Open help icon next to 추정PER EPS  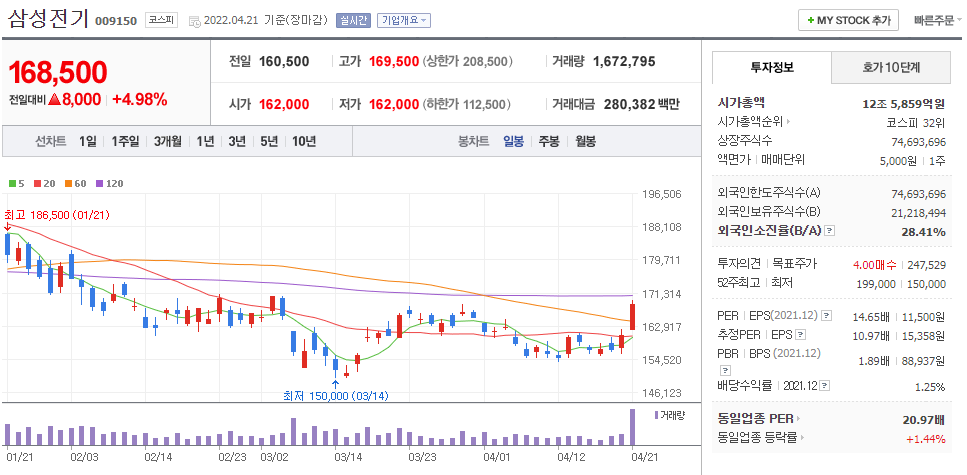(x=800, y=335)
